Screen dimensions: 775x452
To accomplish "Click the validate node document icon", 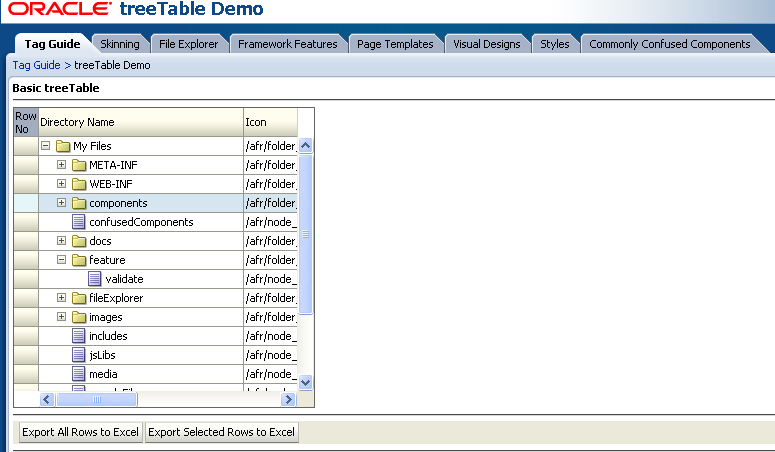I will point(94,279).
